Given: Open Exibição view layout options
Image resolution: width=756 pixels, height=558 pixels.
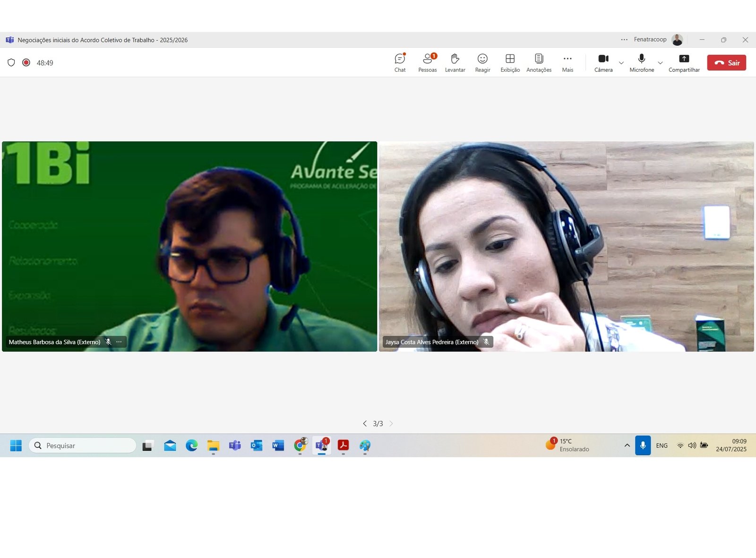Looking at the screenshot, I should coord(510,62).
